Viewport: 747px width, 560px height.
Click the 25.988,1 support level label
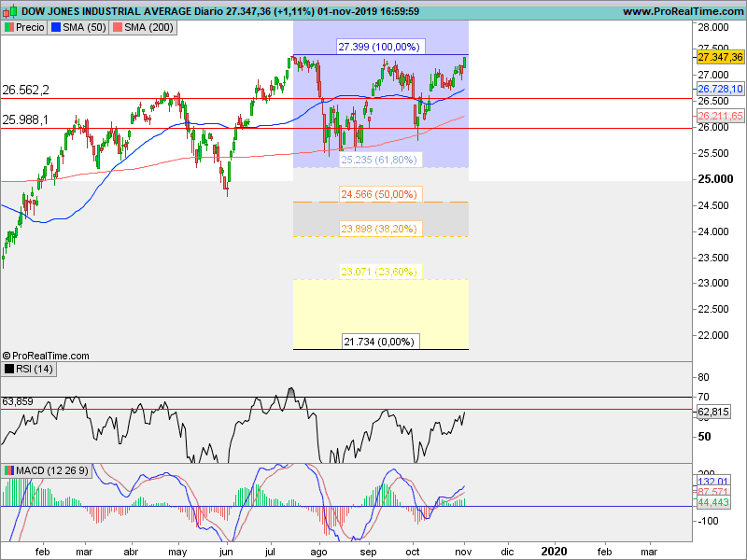[x=25, y=120]
